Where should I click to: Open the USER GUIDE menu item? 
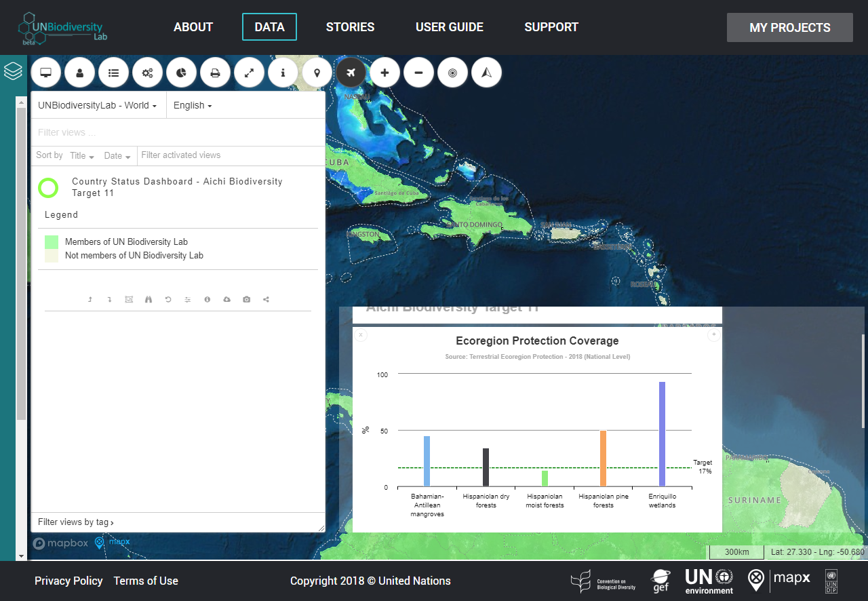(449, 27)
